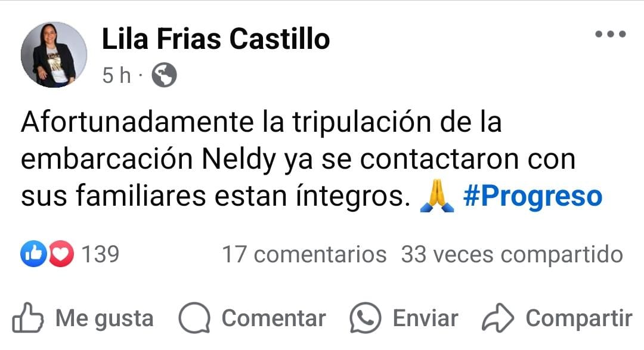The image size is (644, 350).
Task: Open the 17 comentarios list
Action: click(x=304, y=255)
